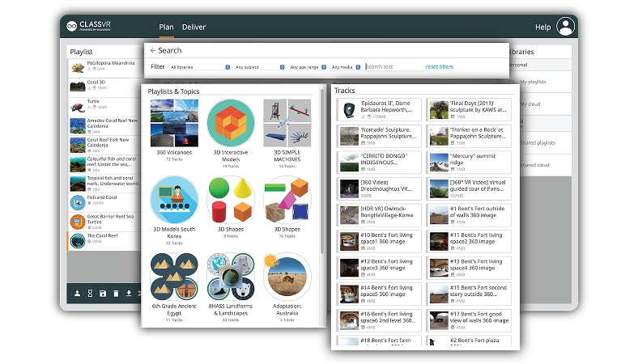The width and height of the screenshot is (638, 364).
Task: Select #15 Bent's Fort second story outside track
Action: click(469, 294)
